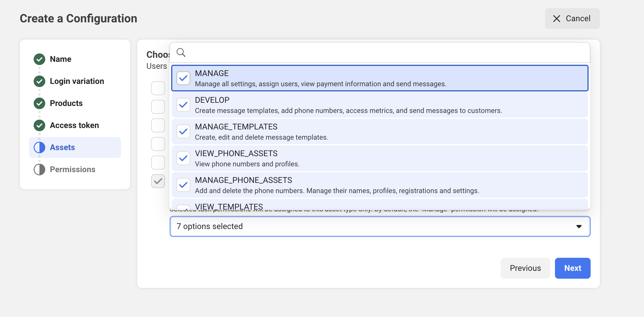Click the blue half-circle icon beside Assets

click(x=39, y=147)
